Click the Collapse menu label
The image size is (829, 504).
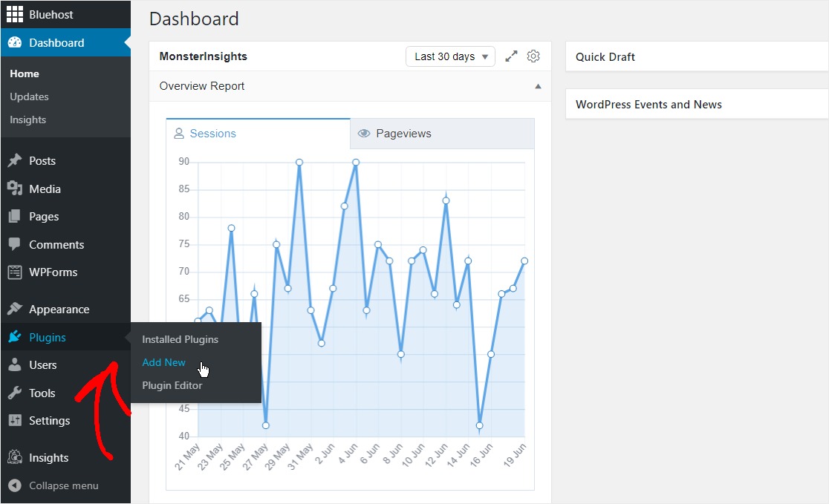(63, 485)
